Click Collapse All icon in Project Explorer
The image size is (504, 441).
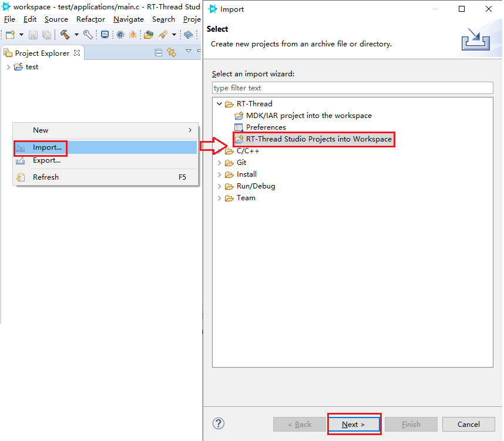tap(159, 53)
